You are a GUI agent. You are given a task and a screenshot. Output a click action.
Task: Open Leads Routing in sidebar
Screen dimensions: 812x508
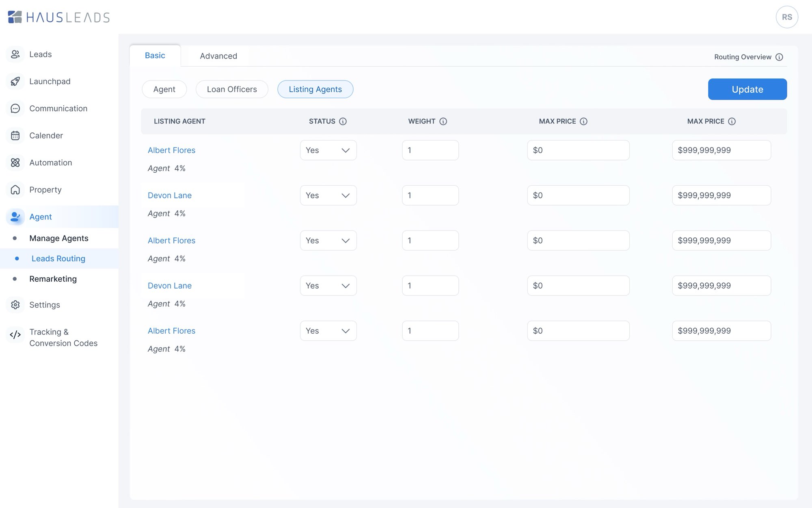tap(58, 258)
